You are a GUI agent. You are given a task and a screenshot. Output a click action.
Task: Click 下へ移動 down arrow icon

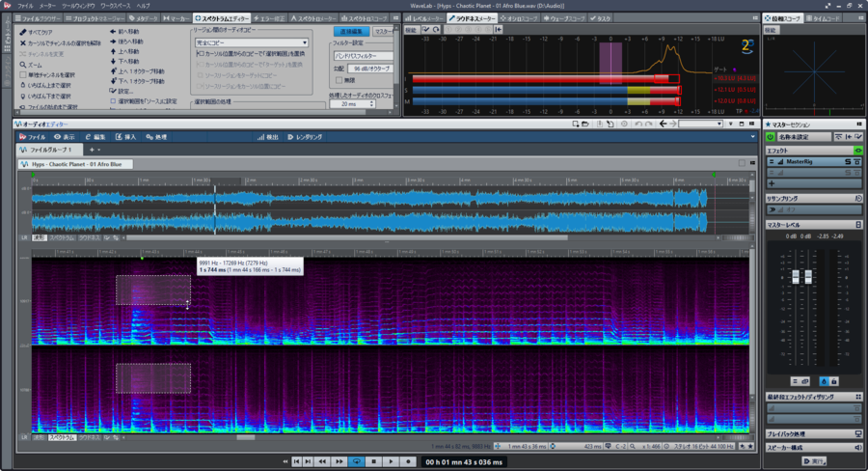coord(113,62)
